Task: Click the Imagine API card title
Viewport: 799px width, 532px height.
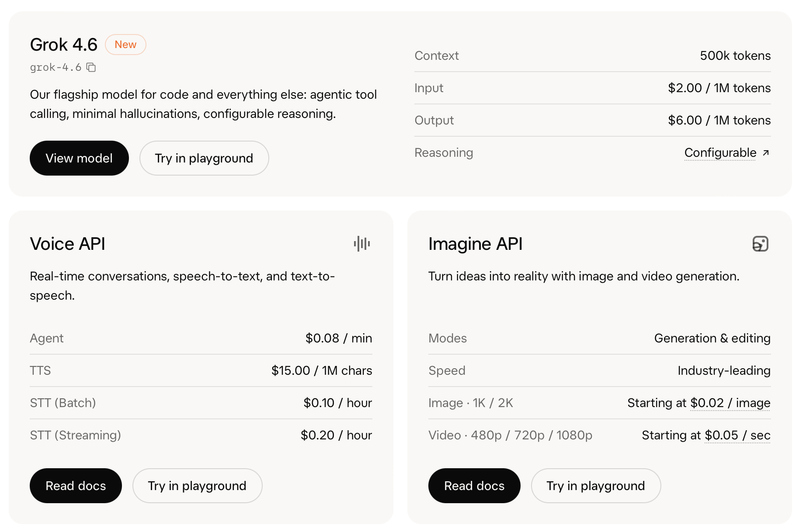Action: click(475, 244)
